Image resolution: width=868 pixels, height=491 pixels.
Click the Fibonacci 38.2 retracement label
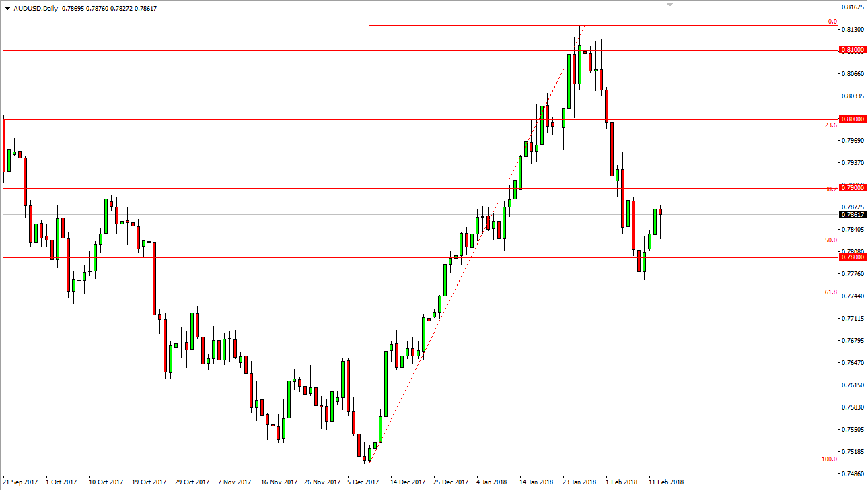click(830, 189)
